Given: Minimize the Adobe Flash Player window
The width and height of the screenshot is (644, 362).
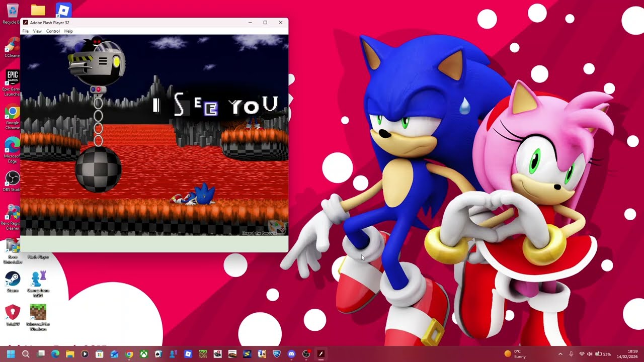Looking at the screenshot, I should (250, 23).
